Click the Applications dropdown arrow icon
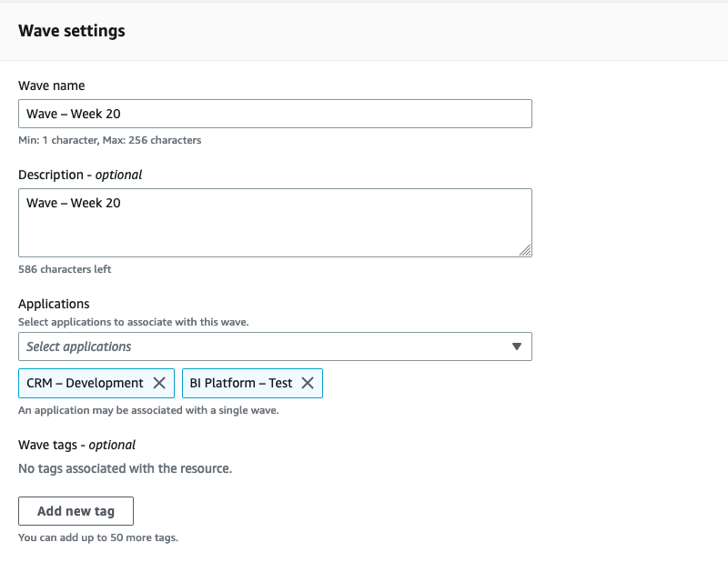 [516, 346]
